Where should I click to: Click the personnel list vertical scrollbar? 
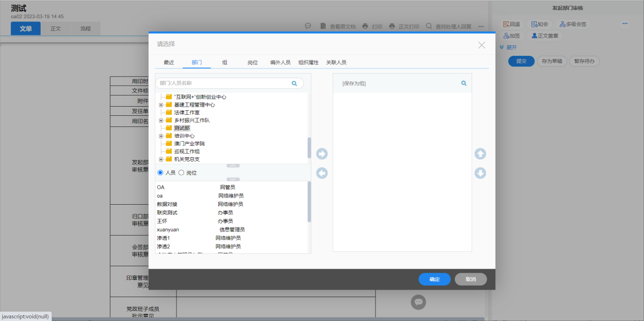pyautogui.click(x=309, y=202)
